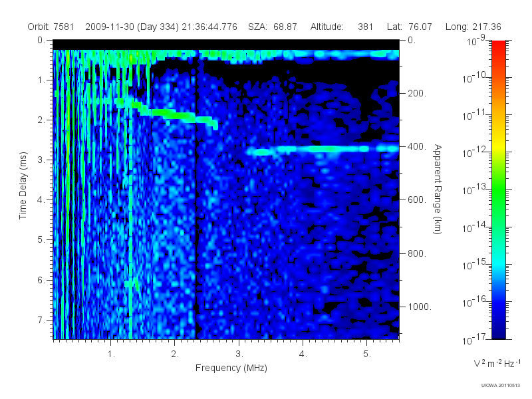Click the yellow band of the color bar
The width and height of the screenshot is (532, 399).
(498, 146)
